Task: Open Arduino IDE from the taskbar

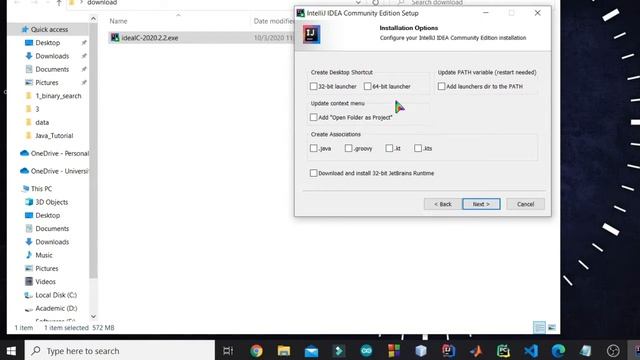Action: (366, 351)
